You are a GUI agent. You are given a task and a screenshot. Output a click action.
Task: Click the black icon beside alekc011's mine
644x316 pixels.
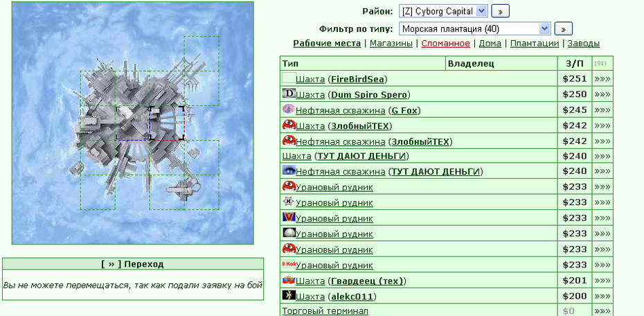289,295
